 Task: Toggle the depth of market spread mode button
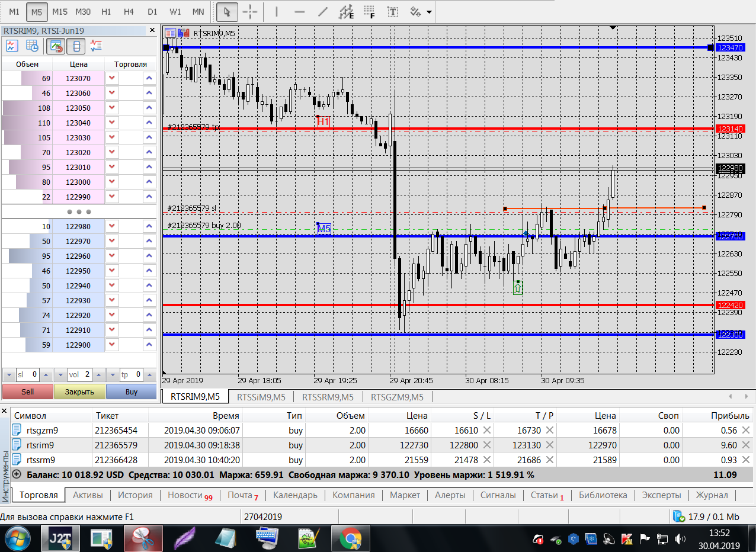pos(76,46)
